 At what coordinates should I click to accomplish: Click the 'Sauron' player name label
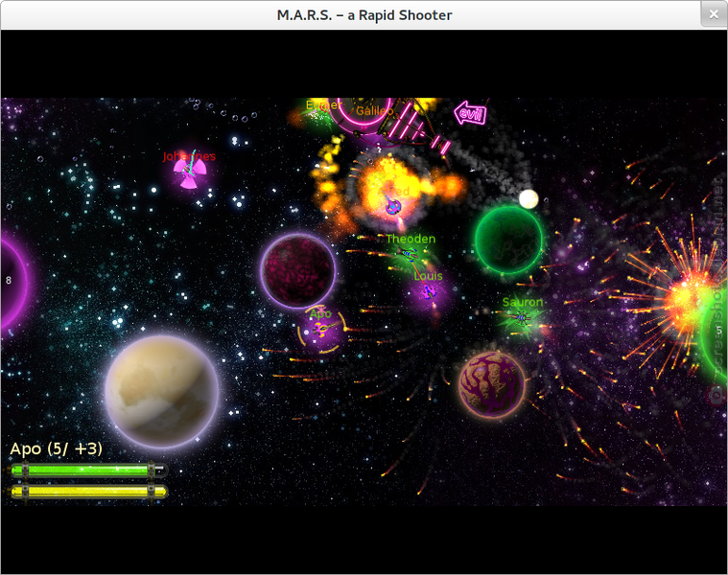523,302
